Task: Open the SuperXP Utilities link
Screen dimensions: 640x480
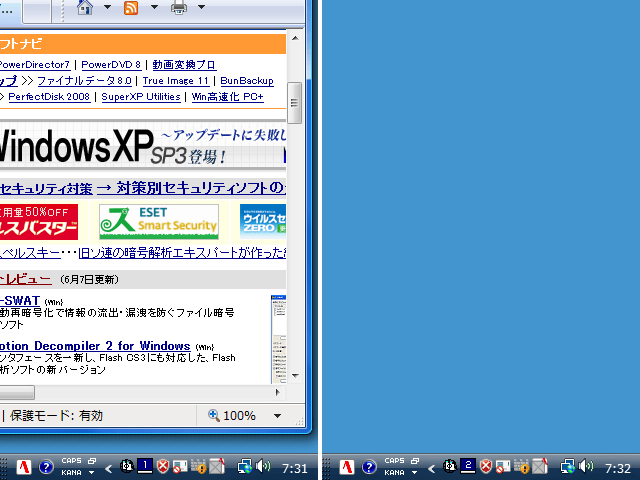Action: coord(141,97)
